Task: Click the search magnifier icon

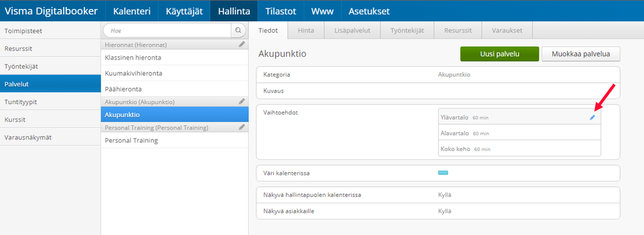Action: click(239, 30)
